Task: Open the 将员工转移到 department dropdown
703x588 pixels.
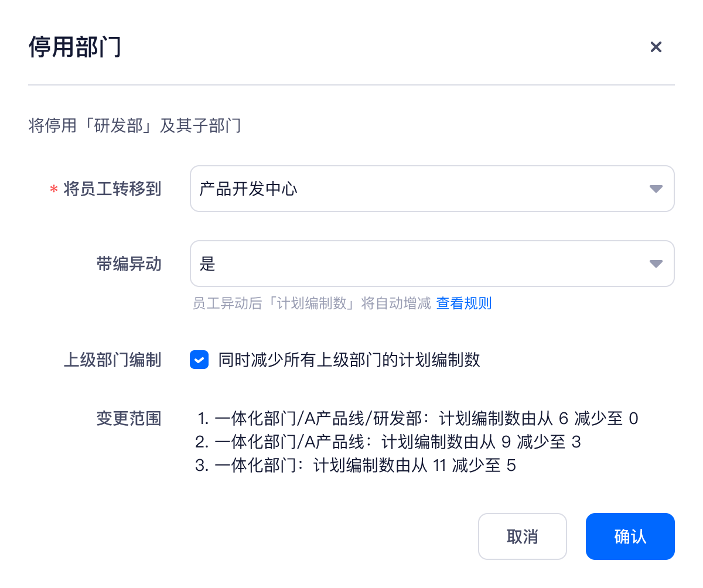Action: (x=422, y=189)
